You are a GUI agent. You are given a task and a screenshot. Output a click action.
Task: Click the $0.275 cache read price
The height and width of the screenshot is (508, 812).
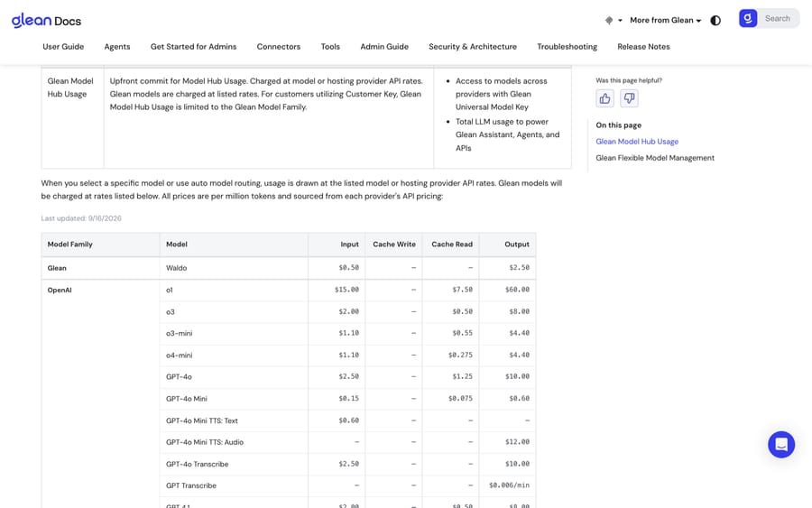pos(460,355)
